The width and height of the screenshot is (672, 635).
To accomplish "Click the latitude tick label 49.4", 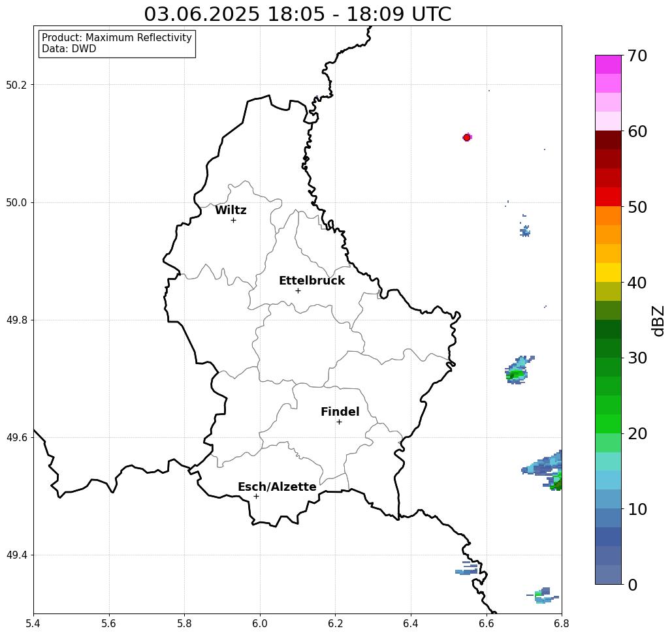I will 16,555.
